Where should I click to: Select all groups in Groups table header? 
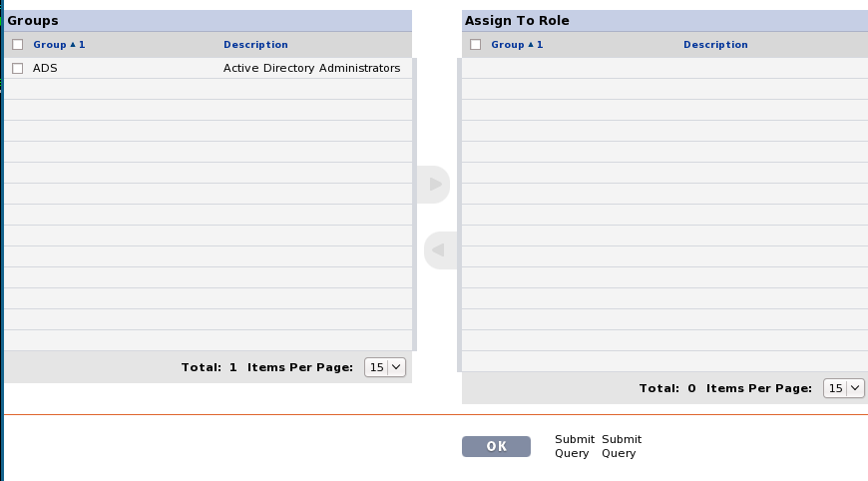tap(18, 45)
